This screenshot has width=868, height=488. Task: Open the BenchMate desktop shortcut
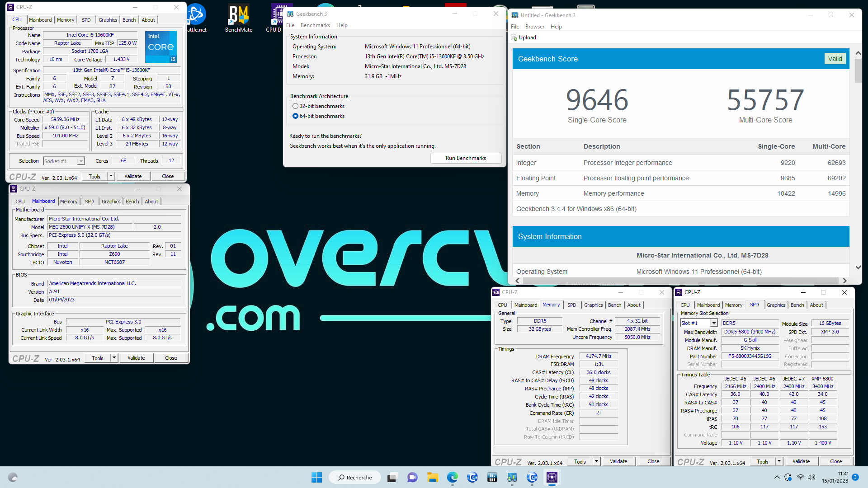tap(239, 18)
